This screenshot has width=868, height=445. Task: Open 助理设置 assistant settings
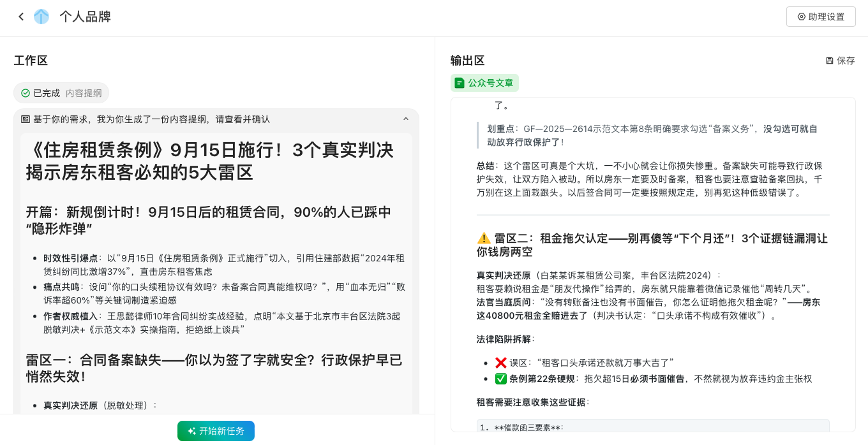[x=821, y=17]
